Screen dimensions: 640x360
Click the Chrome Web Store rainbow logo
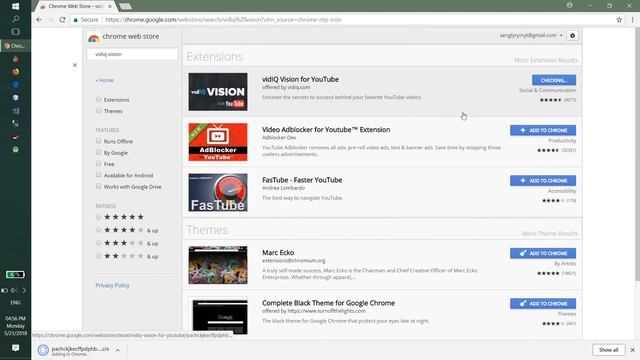coord(93,38)
